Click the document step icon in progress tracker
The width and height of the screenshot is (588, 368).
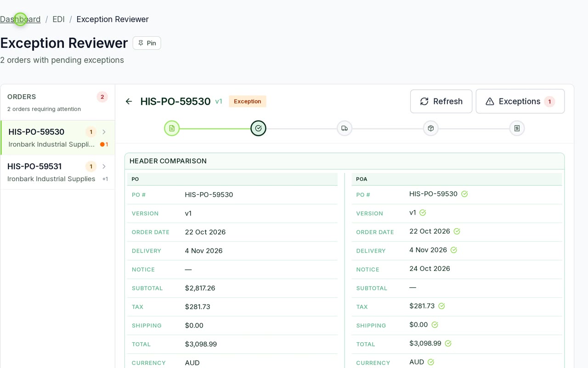(172, 128)
